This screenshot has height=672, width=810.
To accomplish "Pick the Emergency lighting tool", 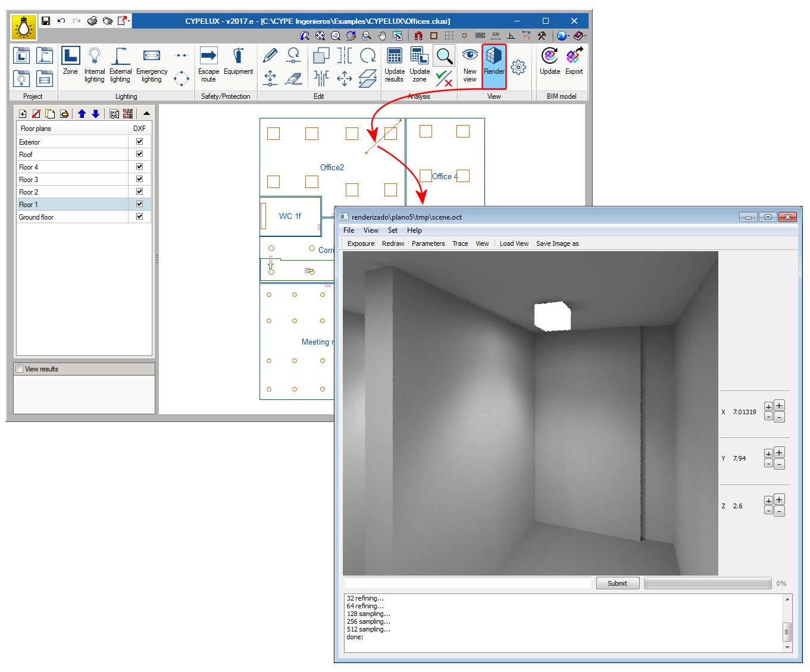I will [152, 64].
